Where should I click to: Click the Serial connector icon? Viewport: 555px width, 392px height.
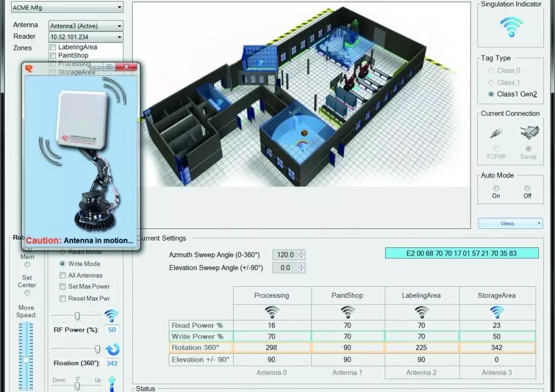point(528,133)
